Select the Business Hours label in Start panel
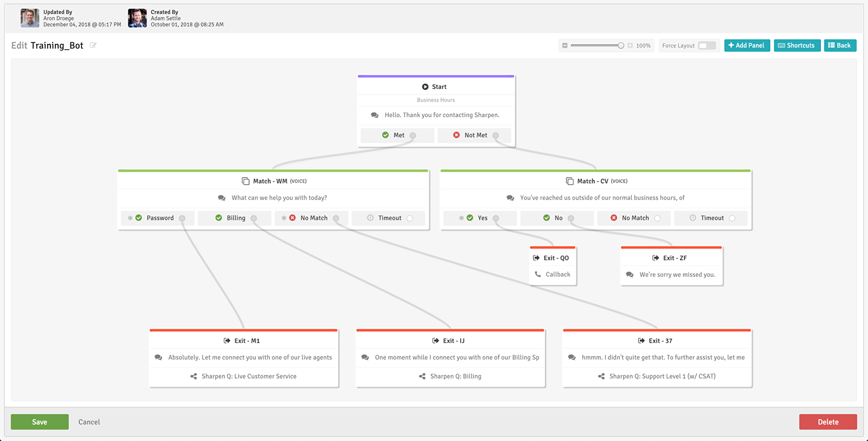The image size is (868, 441). click(436, 100)
